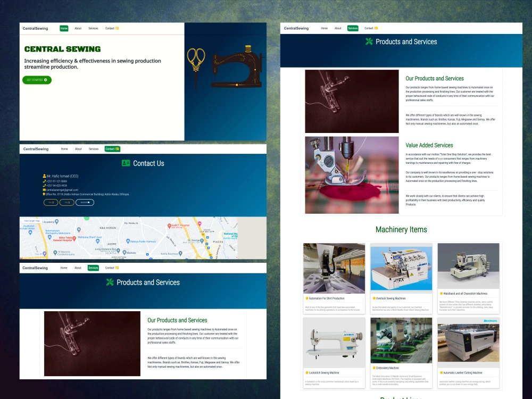Click the location pin icon beside Office No. 0118
This screenshot has height=399, width=532.
pos(44,194)
